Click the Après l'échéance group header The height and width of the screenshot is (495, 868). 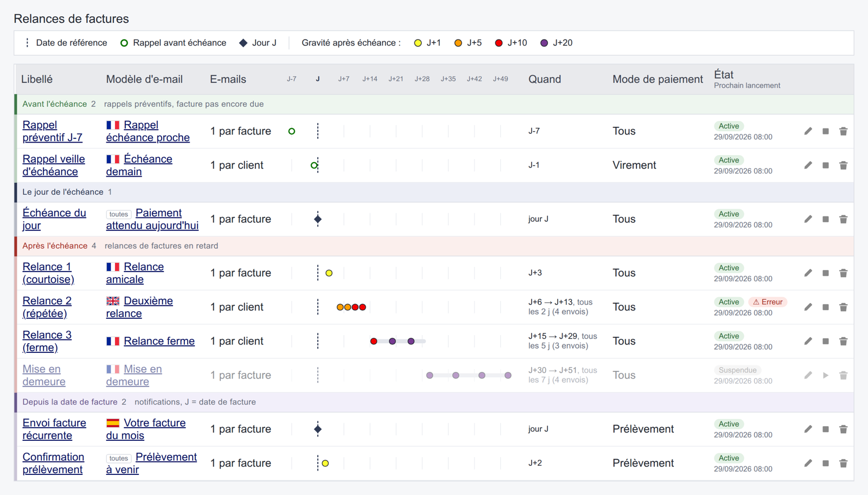click(x=434, y=246)
